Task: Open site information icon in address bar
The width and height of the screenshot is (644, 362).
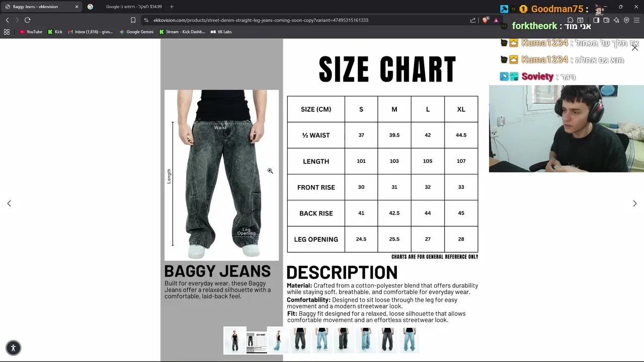Action: pyautogui.click(x=146, y=20)
